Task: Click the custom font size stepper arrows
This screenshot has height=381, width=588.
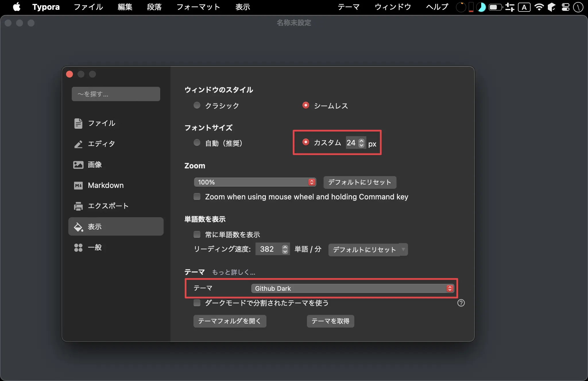Action: click(x=361, y=143)
